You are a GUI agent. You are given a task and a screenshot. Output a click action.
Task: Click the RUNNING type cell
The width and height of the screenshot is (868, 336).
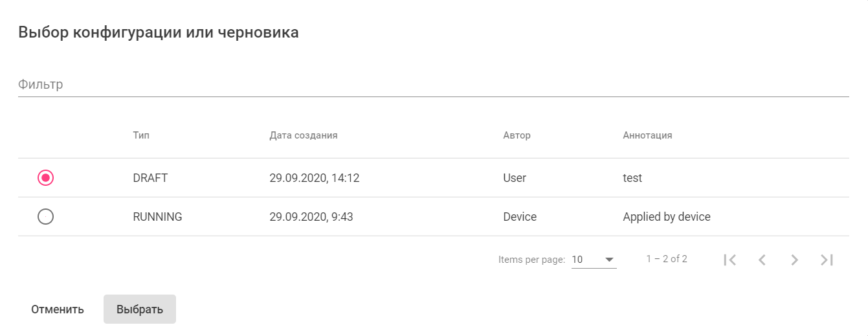pyautogui.click(x=157, y=217)
